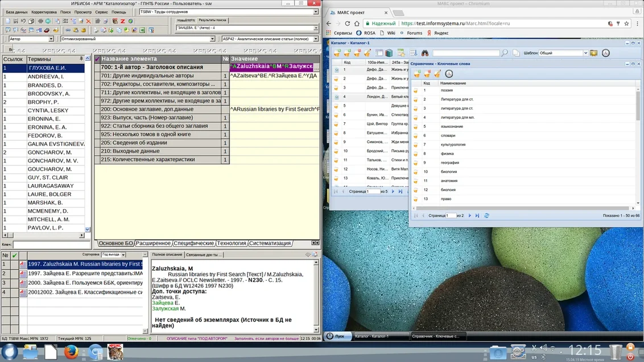The image size is (644, 362).
Task: Click the clock icon in Каталог-1 toolbar
Action: tap(606, 53)
